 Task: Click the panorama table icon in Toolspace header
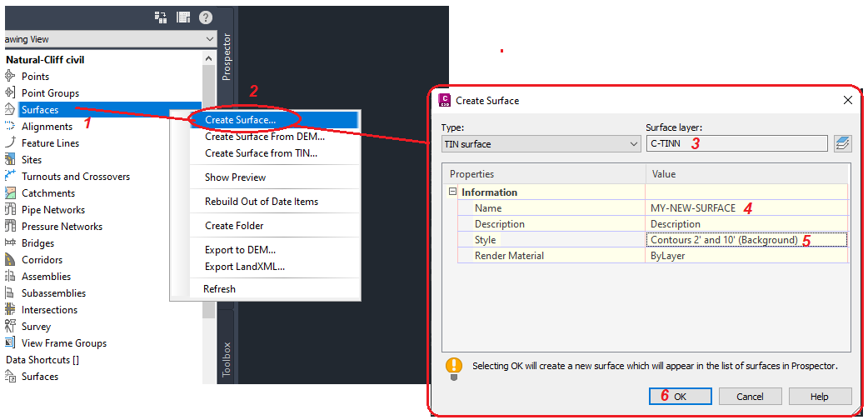(183, 17)
